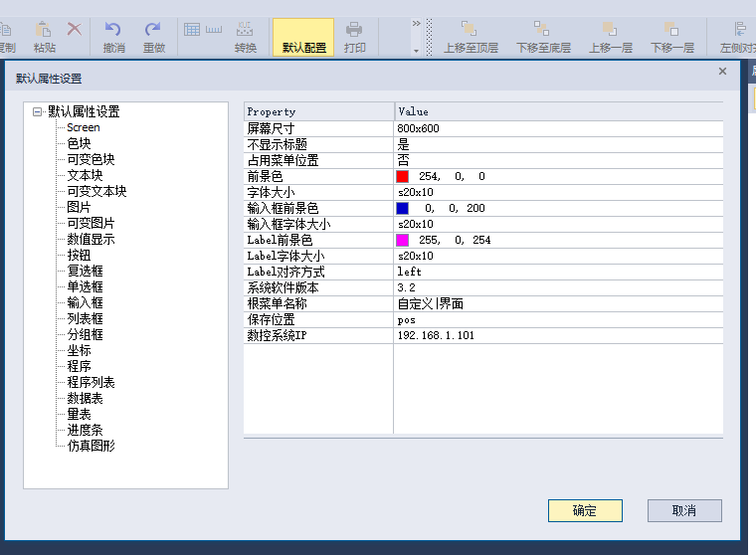Viewport: 756px width, 555px height.
Task: Click the 粘贴 paste icon
Action: 44,30
